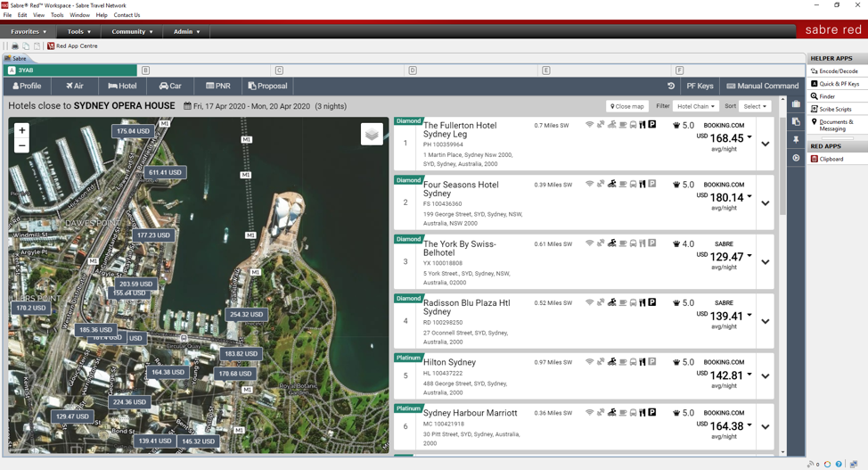This screenshot has height=470, width=868.
Task: Open Manual Command
Action: (762, 86)
